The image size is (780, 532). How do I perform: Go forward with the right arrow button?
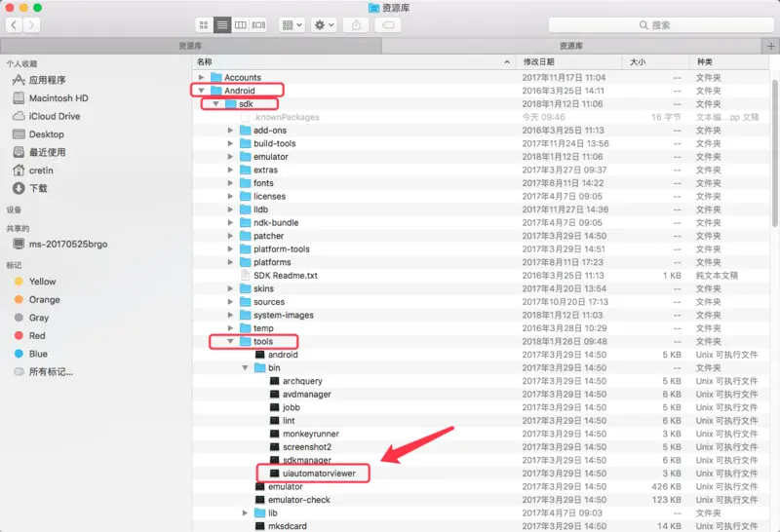pyautogui.click(x=31, y=25)
